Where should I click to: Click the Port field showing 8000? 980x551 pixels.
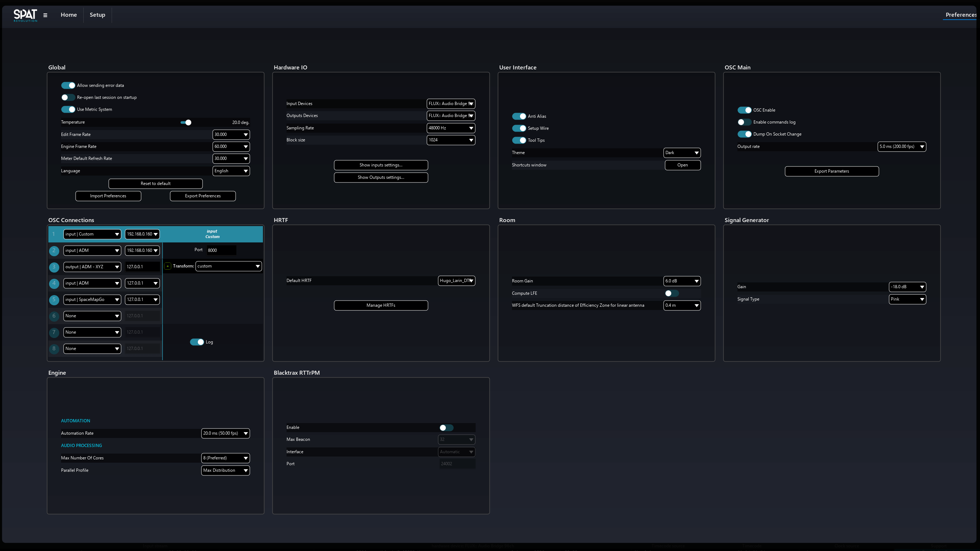[x=221, y=250]
